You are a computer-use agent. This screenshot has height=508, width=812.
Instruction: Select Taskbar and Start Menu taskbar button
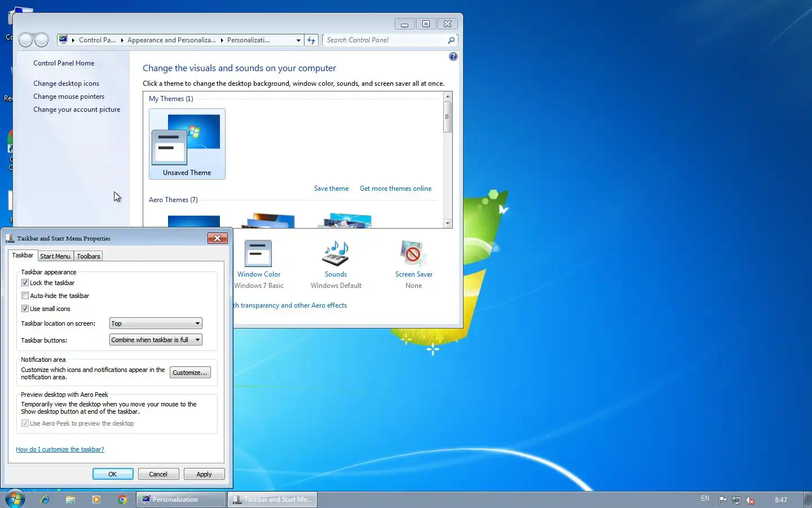click(x=272, y=500)
